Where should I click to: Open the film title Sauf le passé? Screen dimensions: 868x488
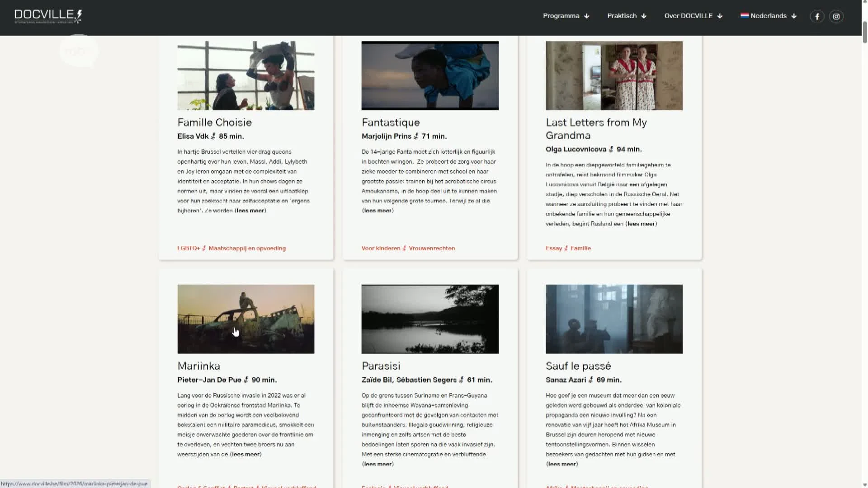click(578, 366)
